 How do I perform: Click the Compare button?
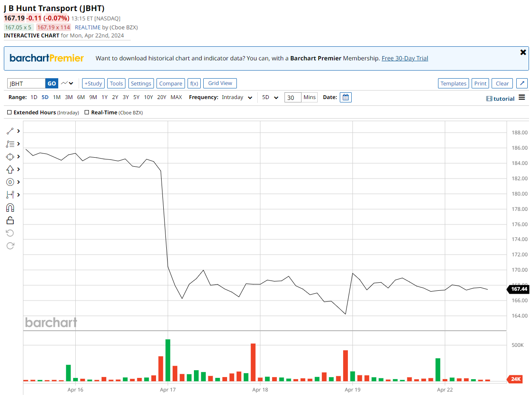pos(171,83)
